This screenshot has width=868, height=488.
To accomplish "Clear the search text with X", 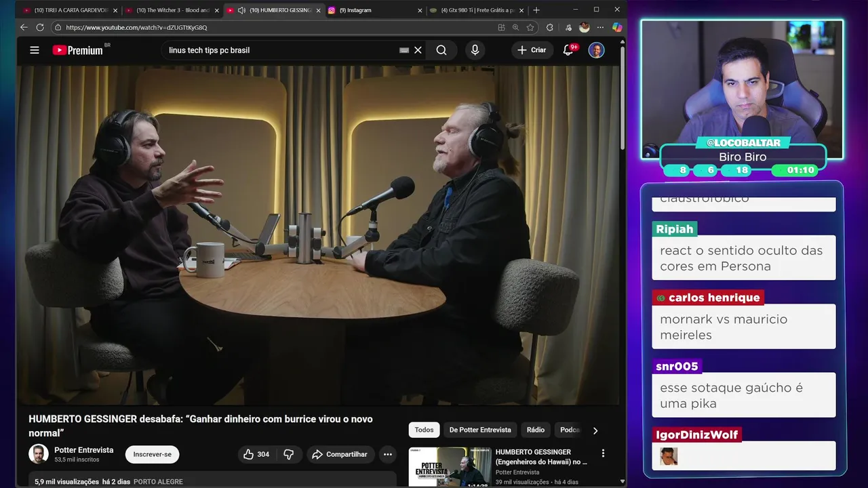I will coord(418,50).
